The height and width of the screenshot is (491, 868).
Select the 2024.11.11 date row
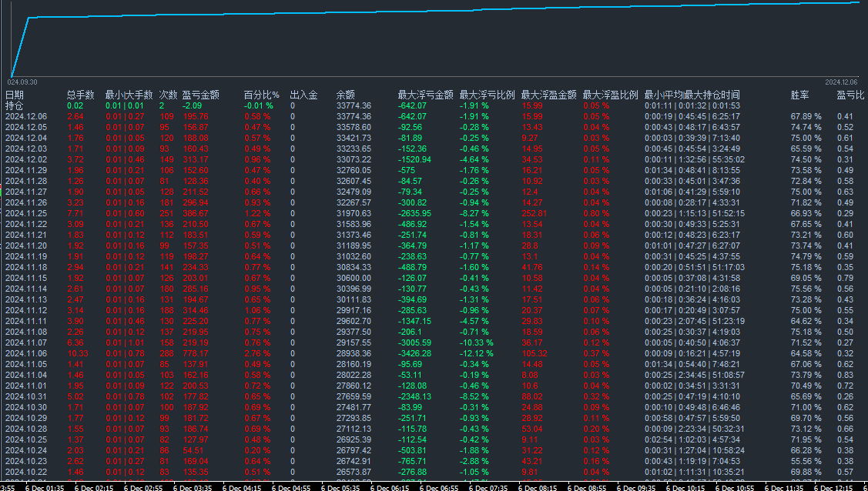[26, 321]
